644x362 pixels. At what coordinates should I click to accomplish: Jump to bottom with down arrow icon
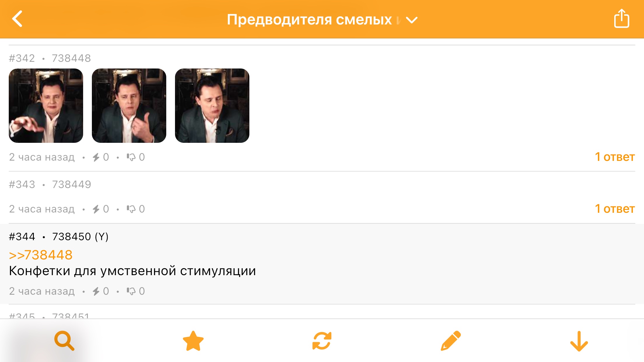tap(579, 341)
